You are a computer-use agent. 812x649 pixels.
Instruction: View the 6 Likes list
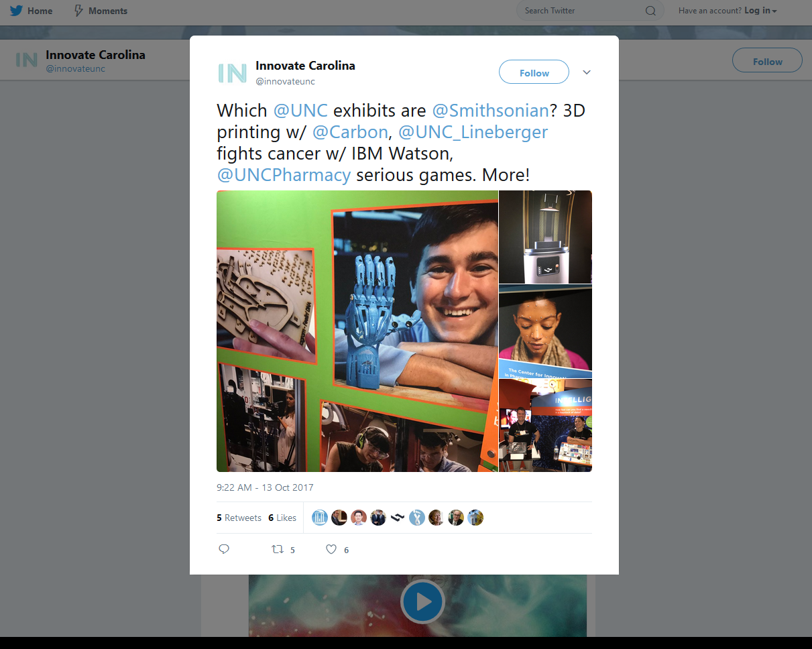[282, 518]
